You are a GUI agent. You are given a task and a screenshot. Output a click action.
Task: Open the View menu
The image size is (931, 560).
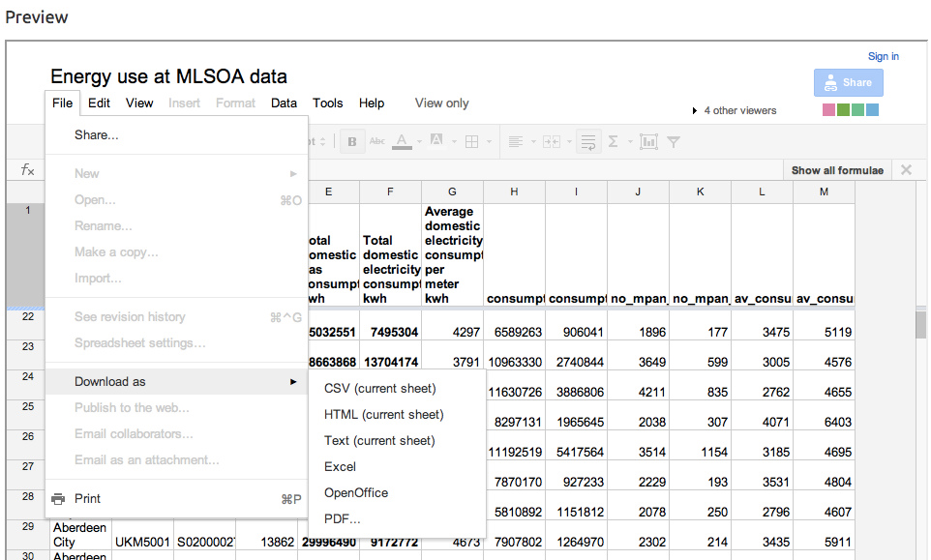pos(139,103)
